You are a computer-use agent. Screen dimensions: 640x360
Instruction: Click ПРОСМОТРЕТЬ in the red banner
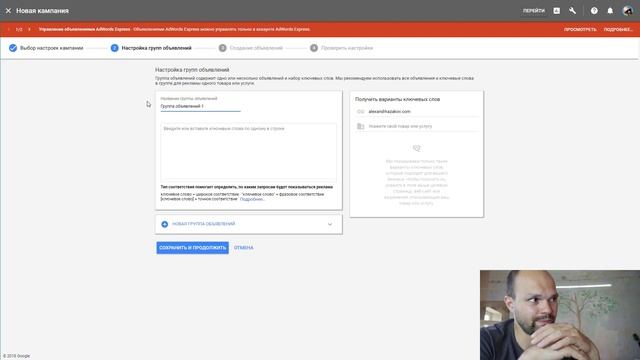[x=580, y=29]
